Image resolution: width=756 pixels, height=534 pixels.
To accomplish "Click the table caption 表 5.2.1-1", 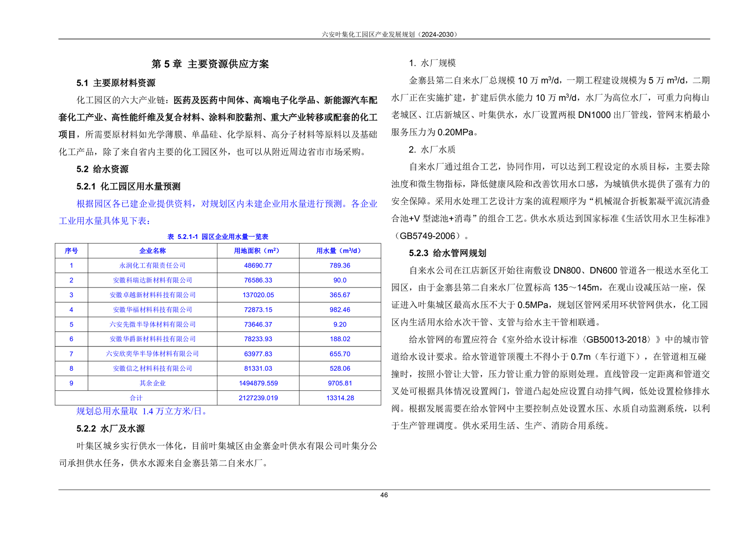I will click(x=218, y=237).
